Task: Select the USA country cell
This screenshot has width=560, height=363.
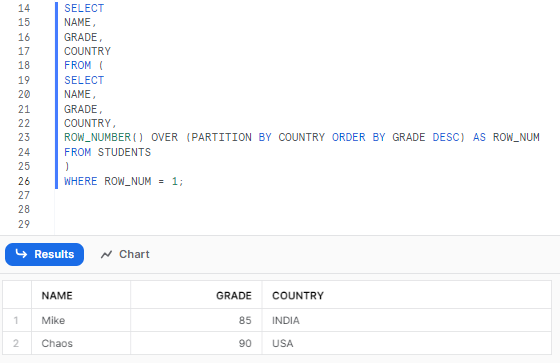Action: click(407, 343)
